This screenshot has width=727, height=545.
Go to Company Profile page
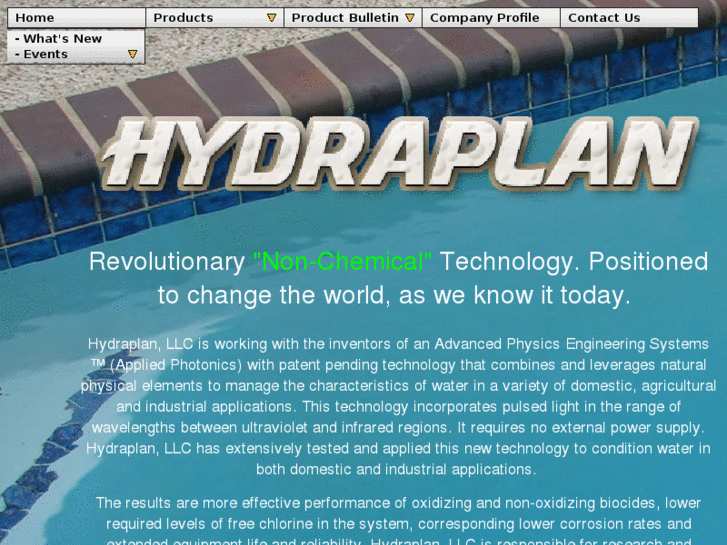coord(491,18)
